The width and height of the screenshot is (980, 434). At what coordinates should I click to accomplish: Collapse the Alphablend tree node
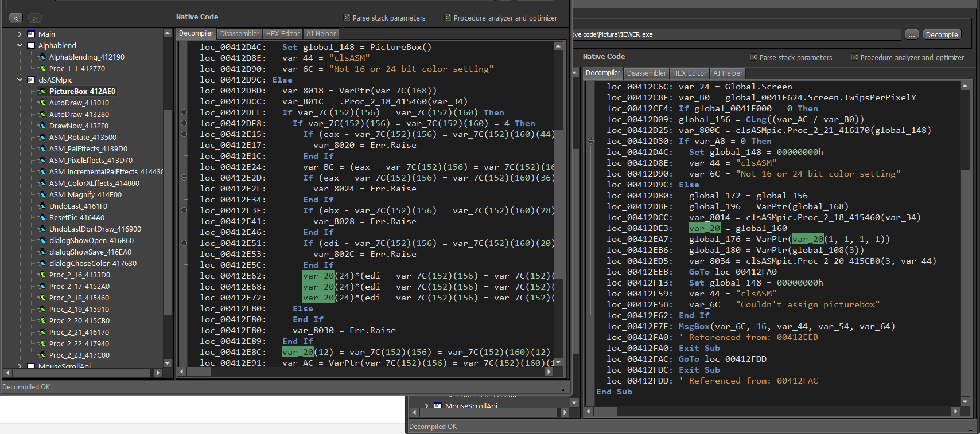pyautogui.click(x=20, y=45)
